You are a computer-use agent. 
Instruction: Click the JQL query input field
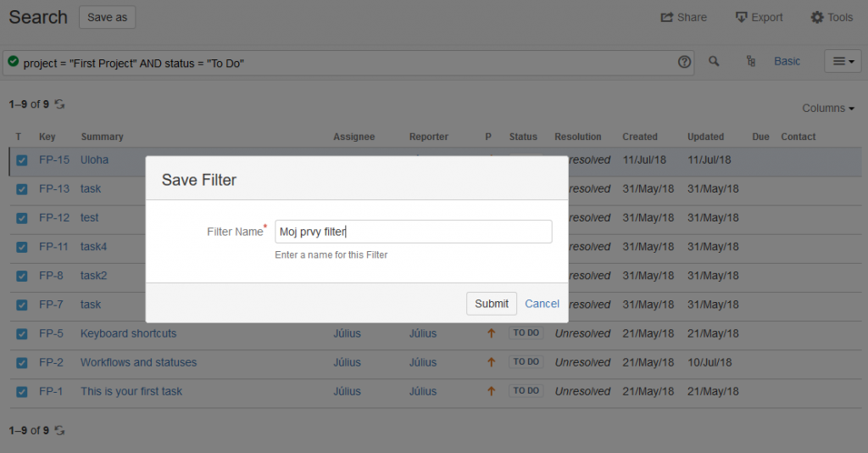pos(348,63)
